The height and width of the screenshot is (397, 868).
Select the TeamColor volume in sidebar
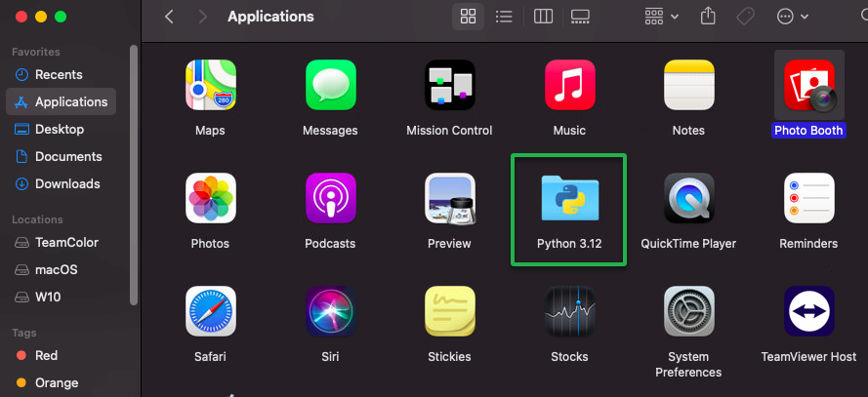tap(61, 243)
